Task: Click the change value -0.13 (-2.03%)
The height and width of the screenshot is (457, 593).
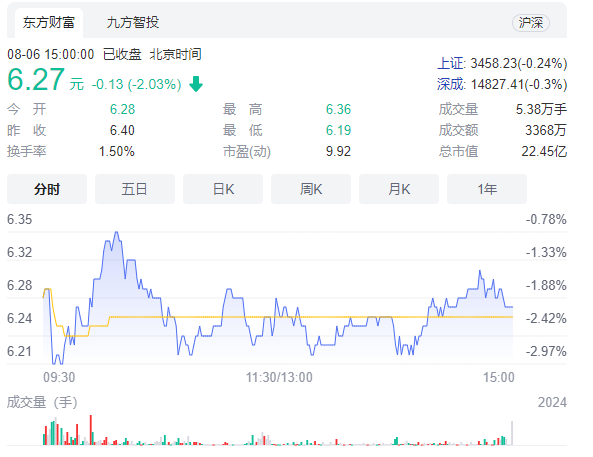Action: pyautogui.click(x=137, y=84)
